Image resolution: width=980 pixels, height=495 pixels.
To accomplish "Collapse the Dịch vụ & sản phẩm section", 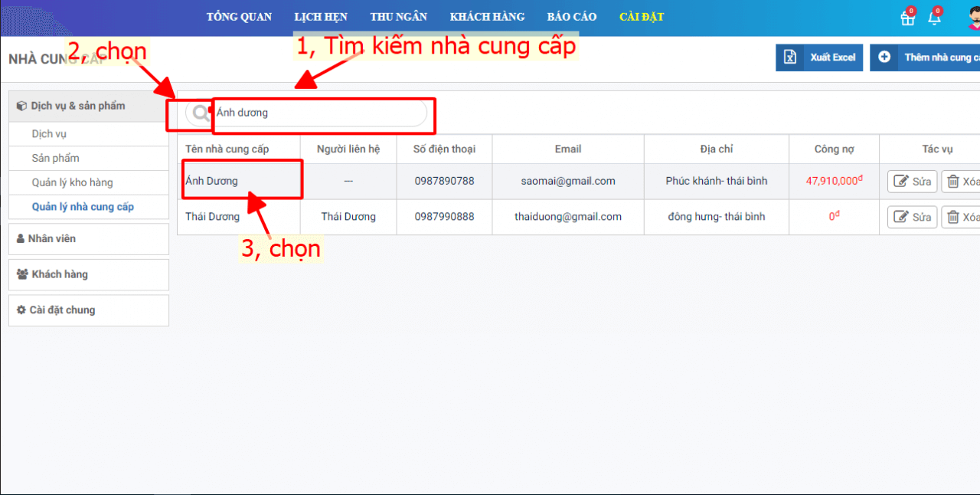I will coord(88,106).
